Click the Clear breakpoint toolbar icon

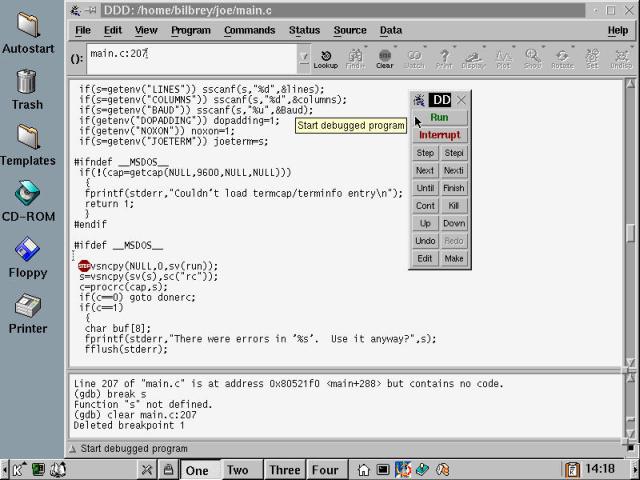pos(385,58)
